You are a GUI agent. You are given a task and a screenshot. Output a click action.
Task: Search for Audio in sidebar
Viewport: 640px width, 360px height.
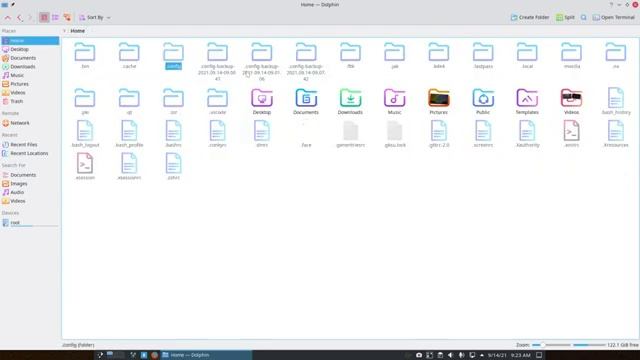(x=30, y=192)
